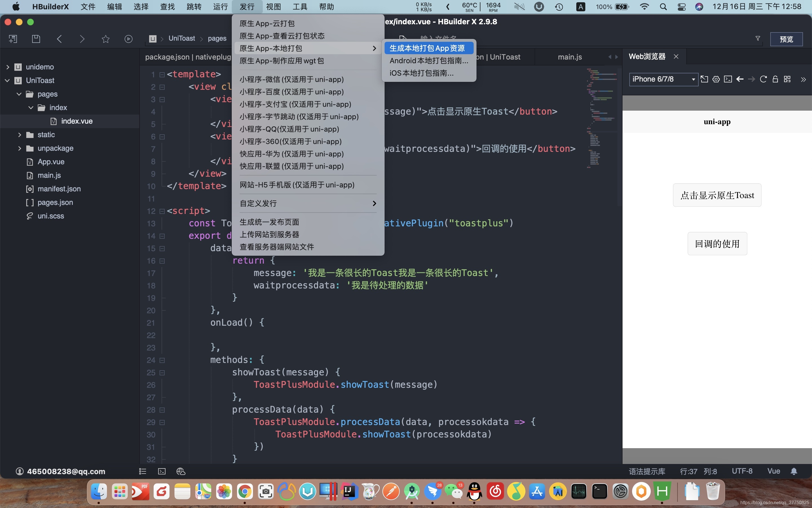This screenshot has width=812, height=508.
Task: Click the 点击显示原生Toast button in preview
Action: point(717,195)
